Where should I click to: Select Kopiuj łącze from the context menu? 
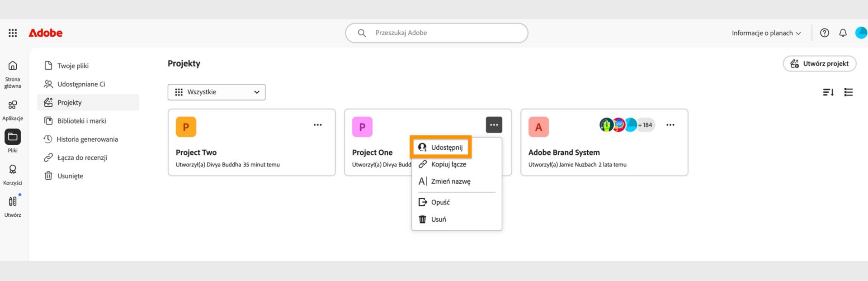pyautogui.click(x=449, y=164)
